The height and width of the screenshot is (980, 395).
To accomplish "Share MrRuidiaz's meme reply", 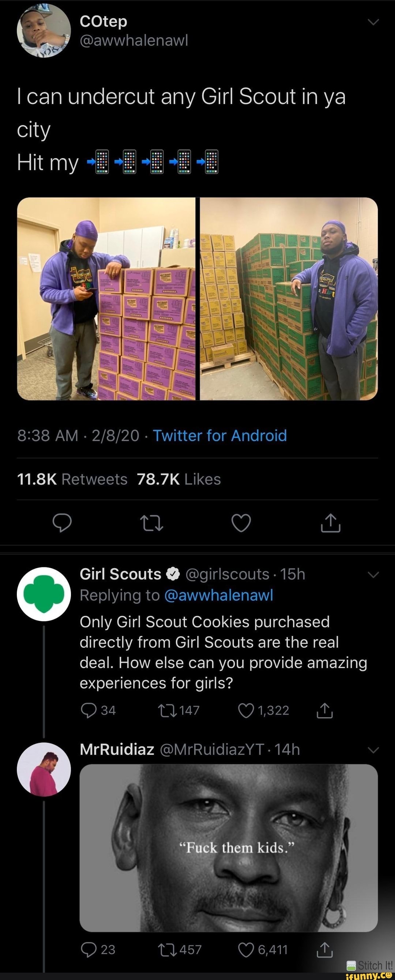I will [x=324, y=950].
